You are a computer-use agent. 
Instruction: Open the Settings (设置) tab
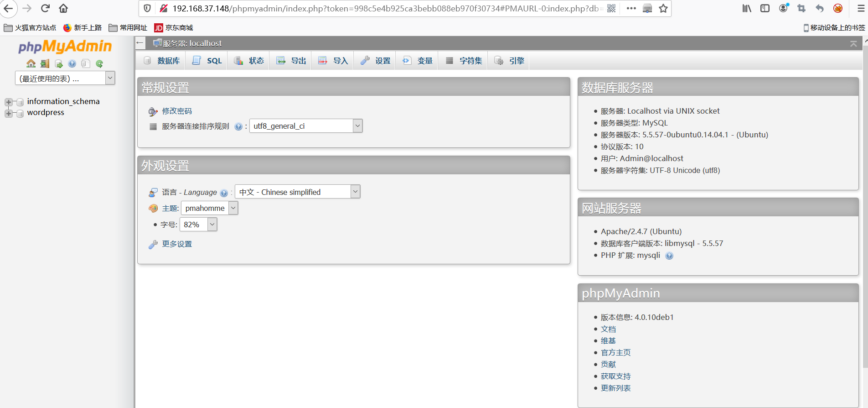(x=375, y=61)
